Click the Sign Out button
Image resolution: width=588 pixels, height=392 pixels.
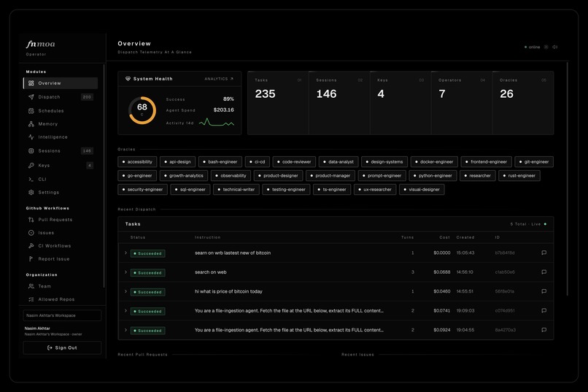pos(62,347)
